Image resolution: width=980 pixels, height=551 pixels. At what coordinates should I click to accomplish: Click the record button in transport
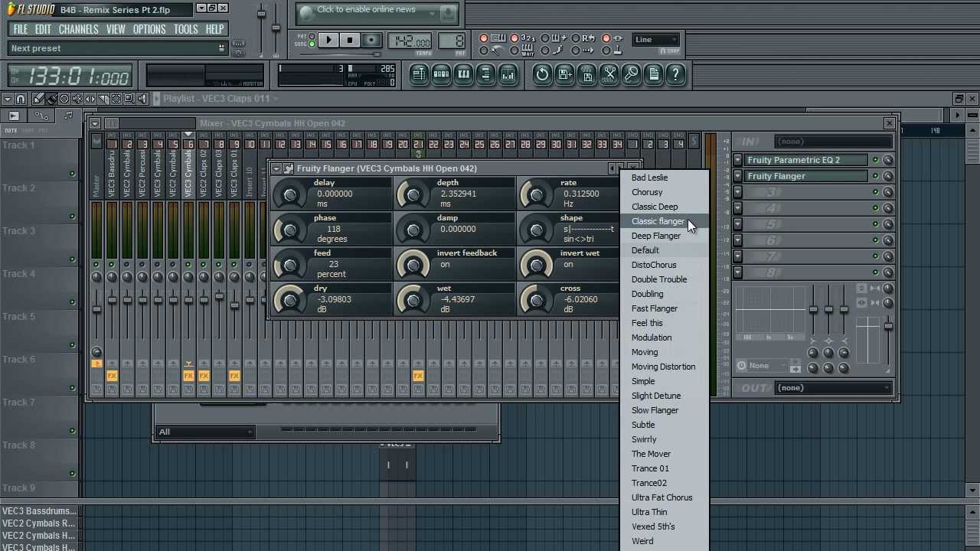coord(371,40)
